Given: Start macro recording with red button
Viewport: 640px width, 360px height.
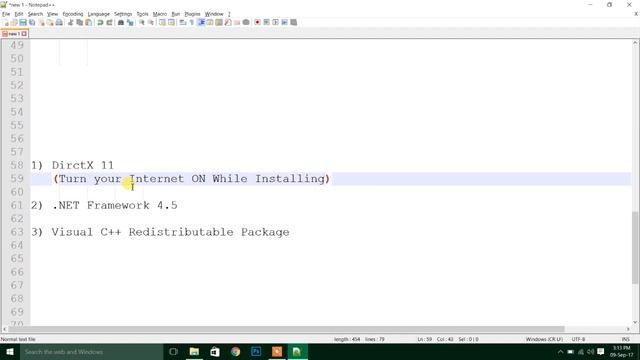Looking at the screenshot, I should click(x=257, y=22).
